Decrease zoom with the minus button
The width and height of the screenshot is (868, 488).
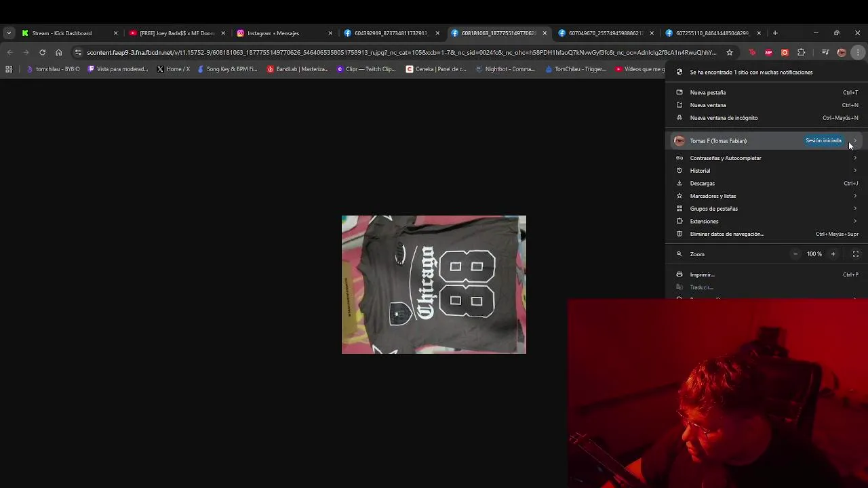[795, 254]
